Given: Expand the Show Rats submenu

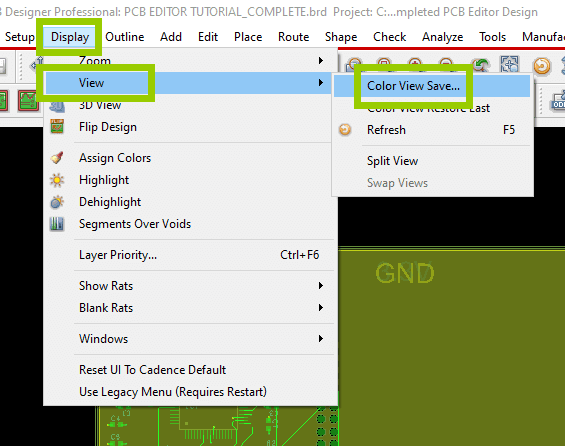Looking at the screenshot, I should pos(320,286).
